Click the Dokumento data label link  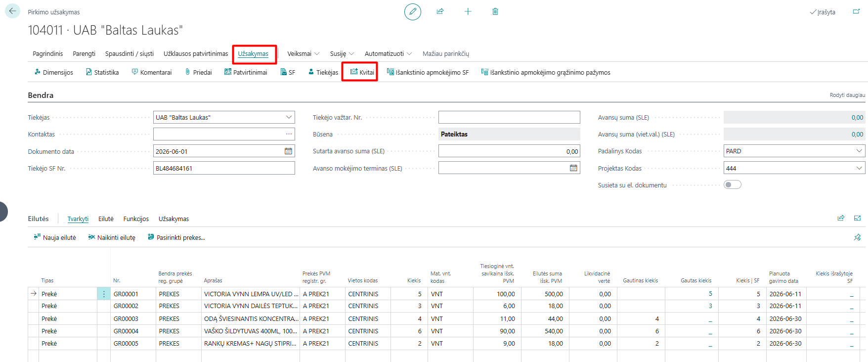point(51,151)
